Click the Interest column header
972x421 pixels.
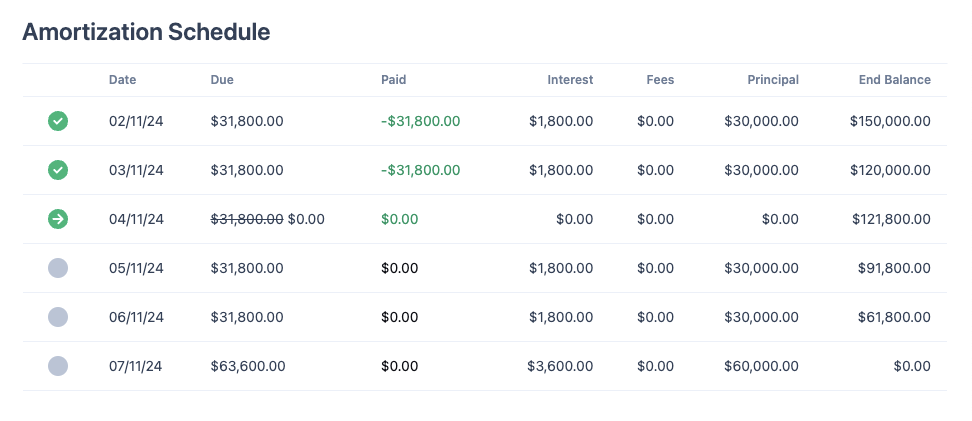[570, 79]
